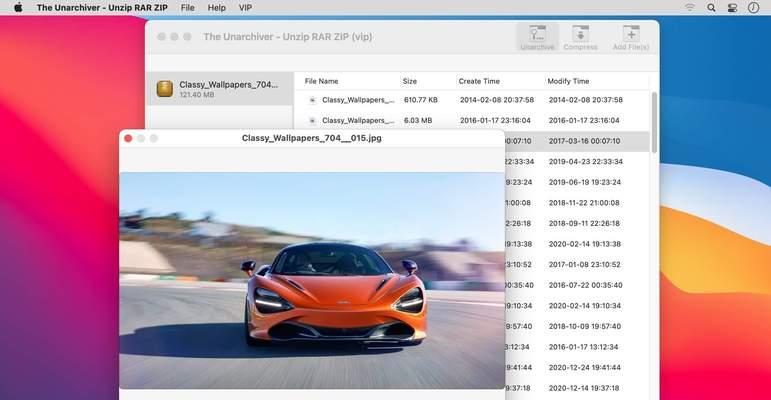
Task: Select the file row sized 6.03 MB
Action: pyautogui.click(x=472, y=121)
